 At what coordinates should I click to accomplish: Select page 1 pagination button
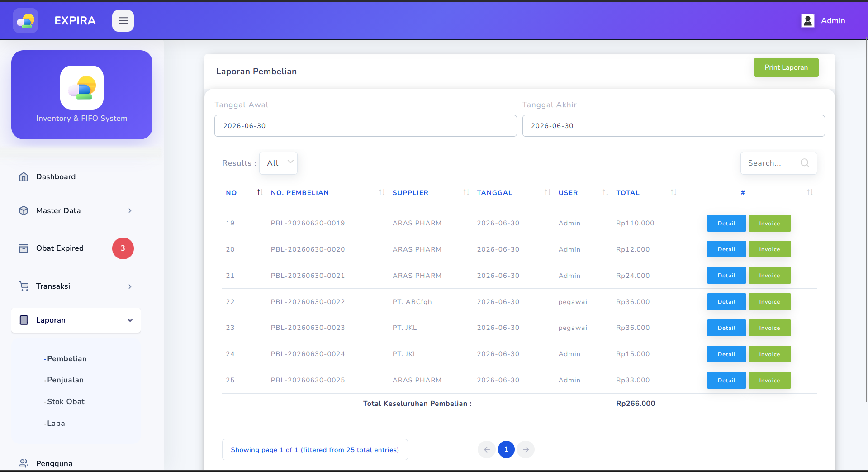(506, 449)
